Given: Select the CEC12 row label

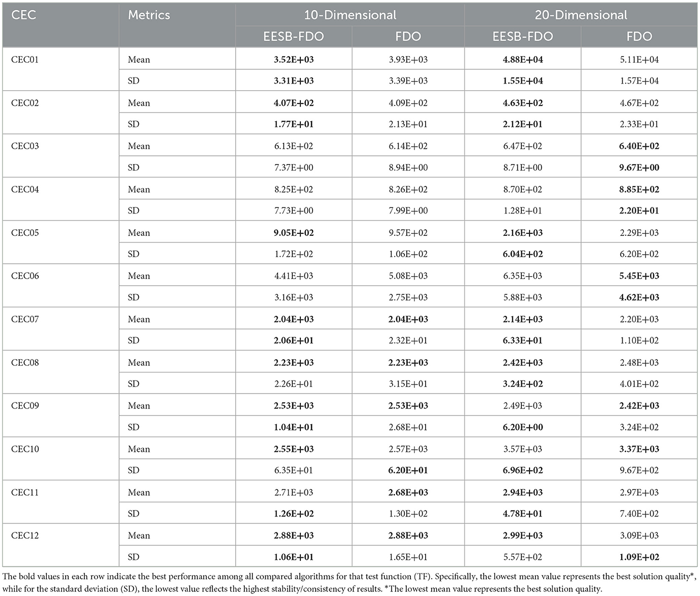Looking at the screenshot, I should tap(25, 536).
